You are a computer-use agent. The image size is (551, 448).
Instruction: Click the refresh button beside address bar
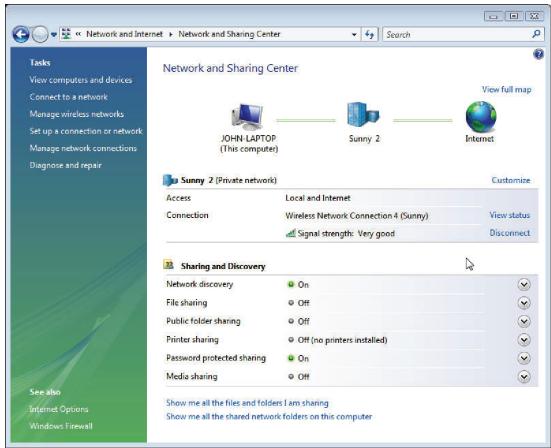point(370,34)
